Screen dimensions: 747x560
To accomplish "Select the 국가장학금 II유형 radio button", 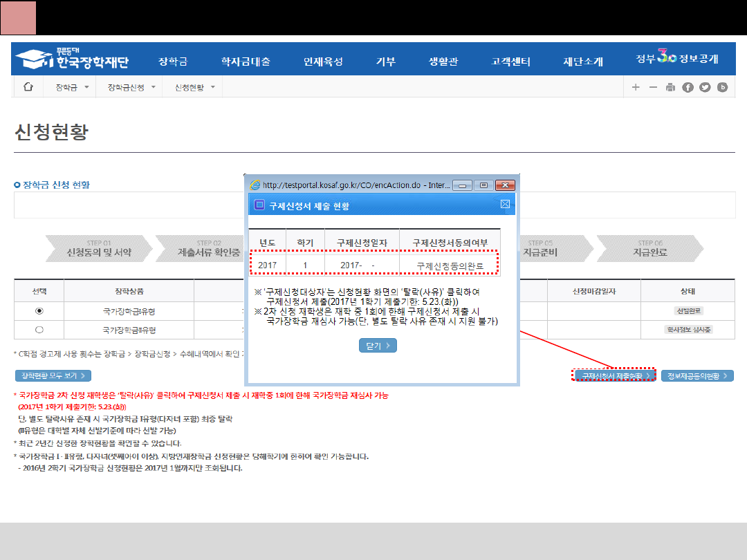I will 39,330.
